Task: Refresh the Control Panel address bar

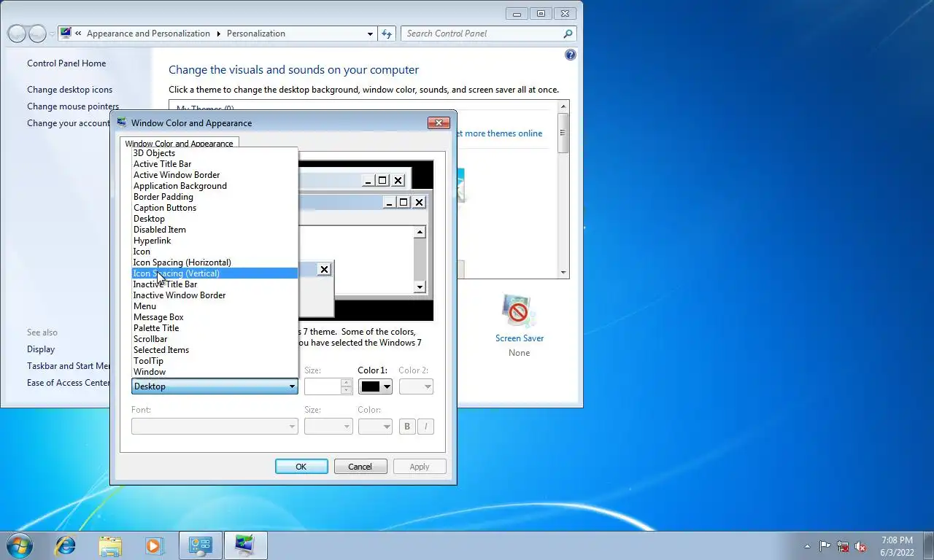Action: coord(387,34)
